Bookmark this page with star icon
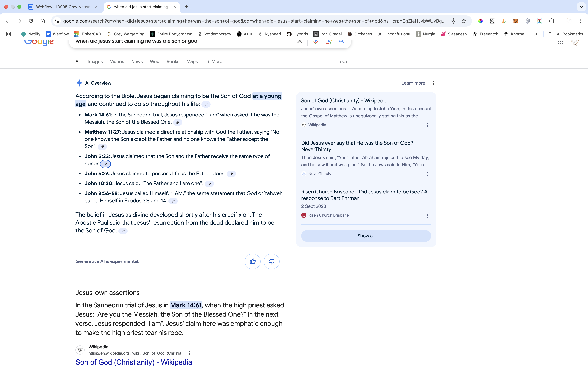The height and width of the screenshot is (367, 588). (x=464, y=21)
